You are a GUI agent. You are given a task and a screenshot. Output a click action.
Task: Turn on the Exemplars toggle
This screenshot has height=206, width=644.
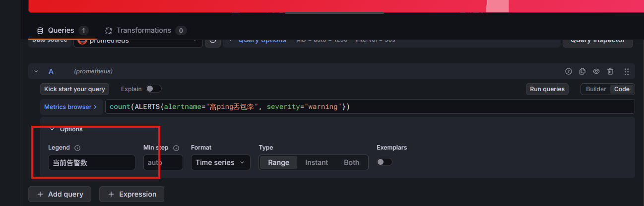(385, 162)
